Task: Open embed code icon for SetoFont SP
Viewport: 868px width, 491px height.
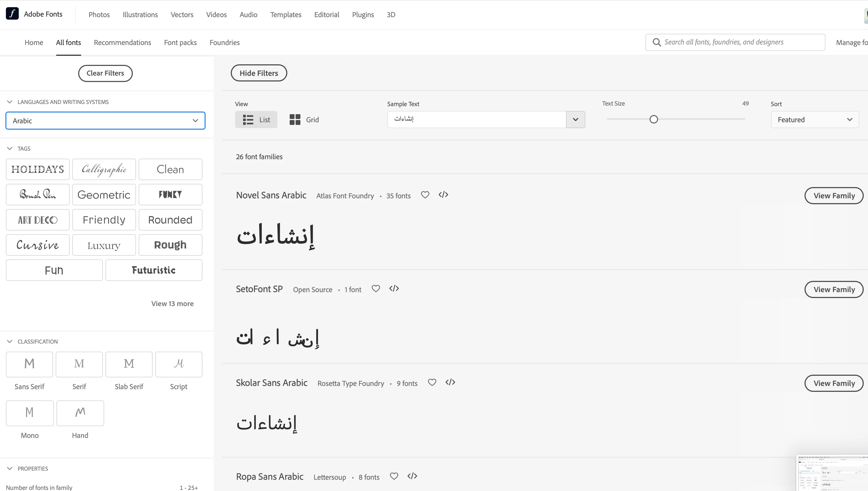Action: [x=394, y=289]
